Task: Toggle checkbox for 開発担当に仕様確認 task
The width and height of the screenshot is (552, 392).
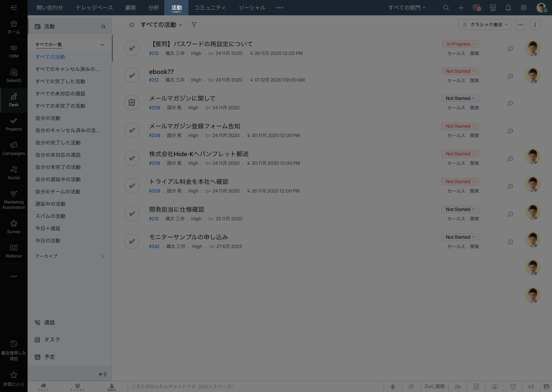Action: click(x=132, y=213)
